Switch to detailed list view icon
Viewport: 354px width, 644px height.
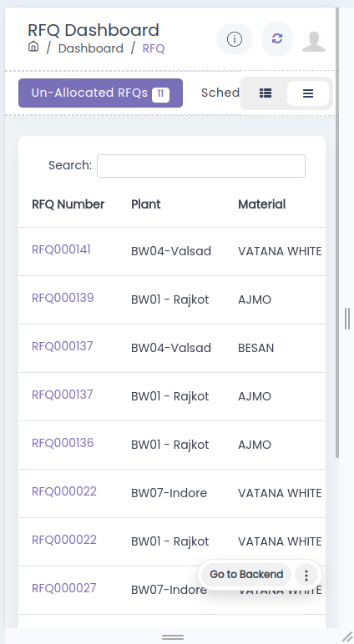[265, 93]
